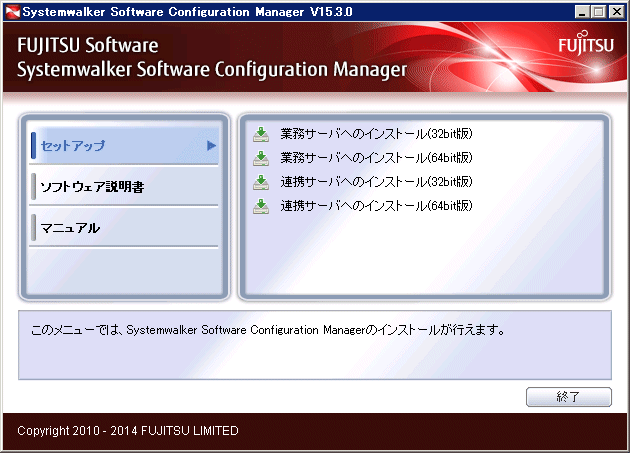Click the 終了 button
The width and height of the screenshot is (630, 453).
[x=569, y=397]
